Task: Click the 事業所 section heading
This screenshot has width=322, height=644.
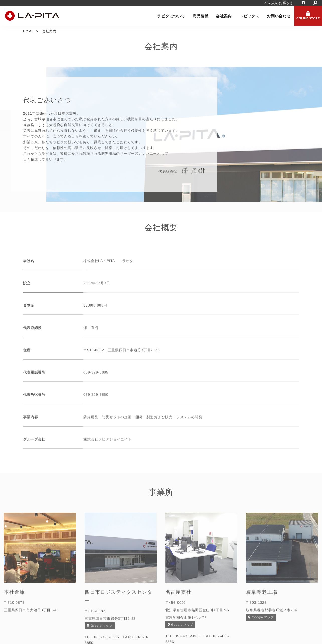Action: pos(161,492)
